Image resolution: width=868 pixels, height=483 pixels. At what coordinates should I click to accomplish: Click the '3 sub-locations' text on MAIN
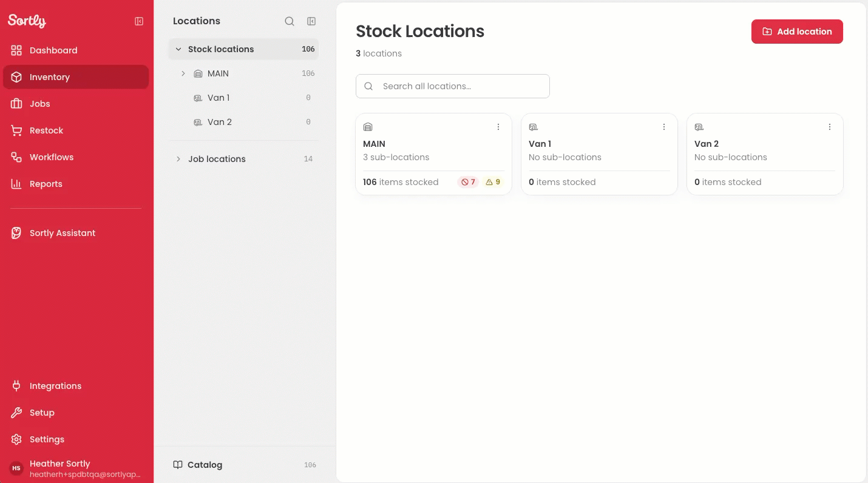point(396,157)
